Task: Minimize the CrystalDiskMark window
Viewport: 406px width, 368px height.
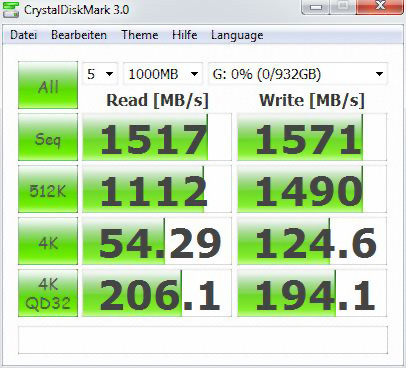Action: (x=316, y=7)
